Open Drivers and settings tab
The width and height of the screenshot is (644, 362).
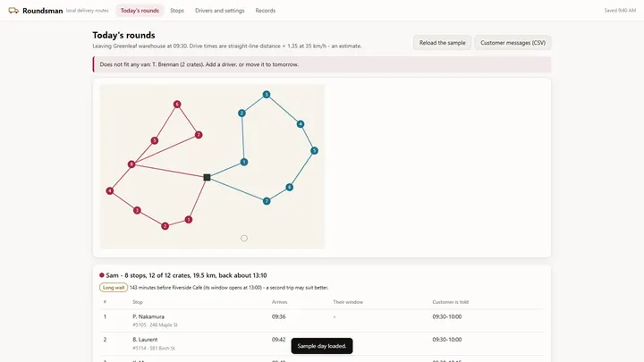click(x=220, y=11)
